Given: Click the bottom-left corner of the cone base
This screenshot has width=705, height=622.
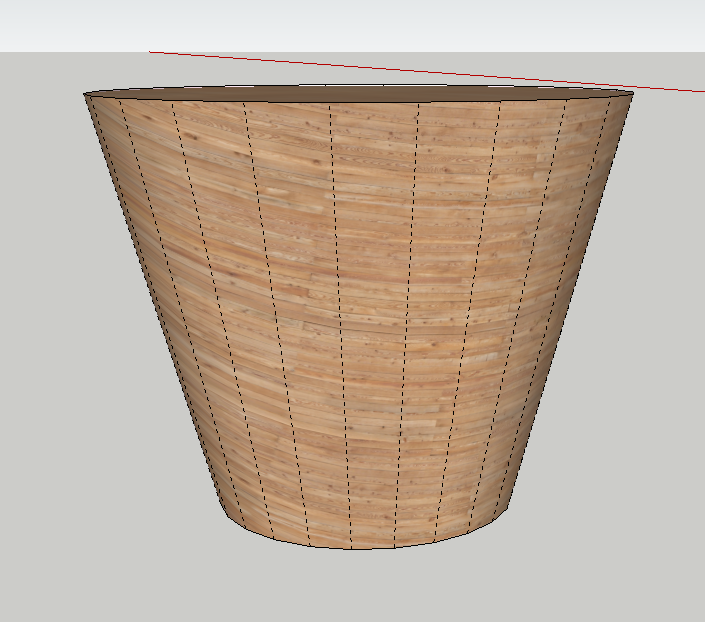Looking at the screenshot, I should [x=223, y=508].
